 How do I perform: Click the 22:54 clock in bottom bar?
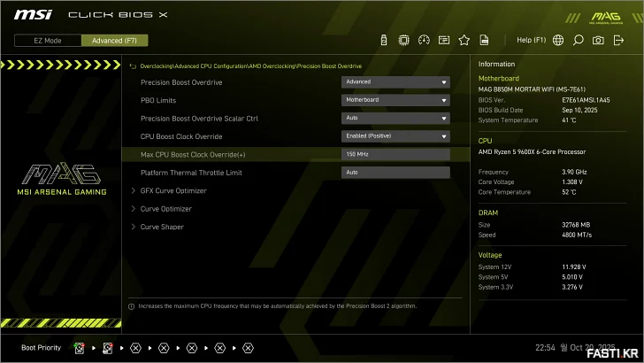(545, 348)
